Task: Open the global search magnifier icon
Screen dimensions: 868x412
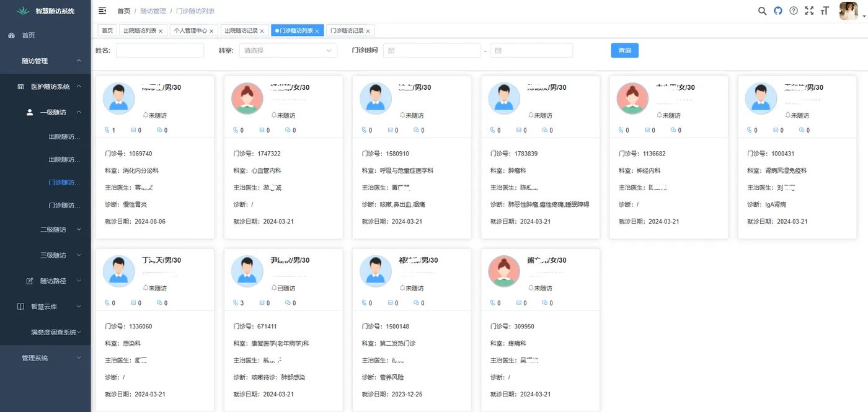Action: [762, 11]
